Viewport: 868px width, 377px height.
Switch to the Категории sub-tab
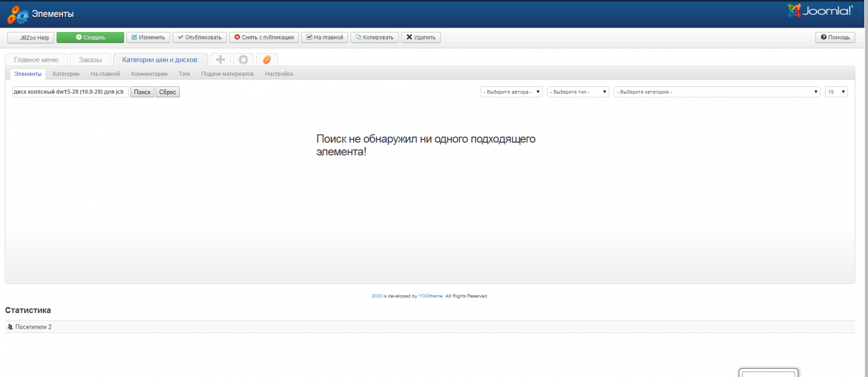[66, 74]
